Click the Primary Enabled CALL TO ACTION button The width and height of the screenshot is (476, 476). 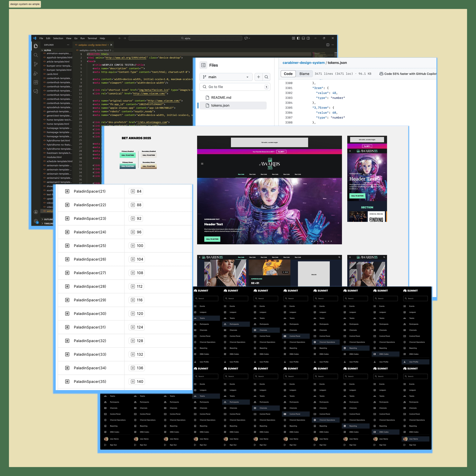pyautogui.click(x=128, y=155)
